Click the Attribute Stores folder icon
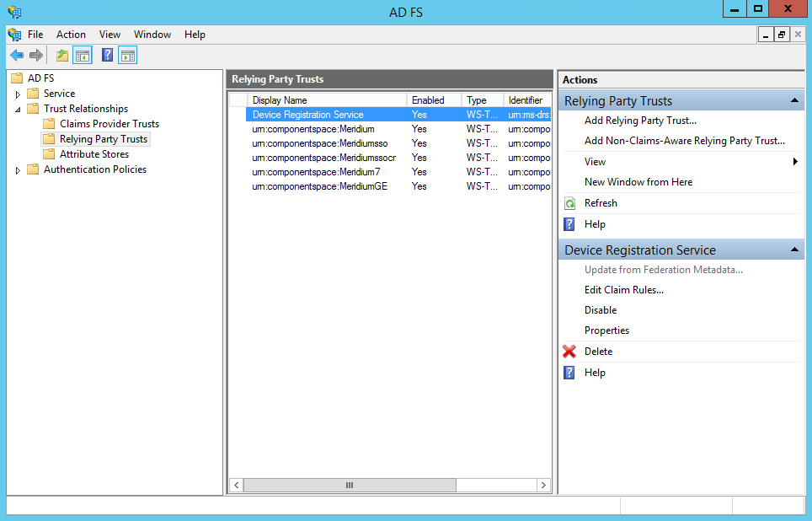 click(x=49, y=154)
